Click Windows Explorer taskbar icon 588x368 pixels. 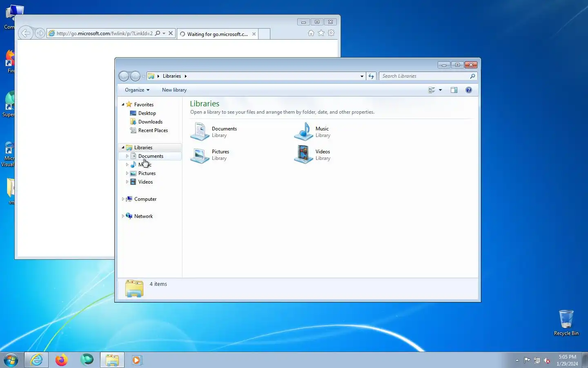click(112, 360)
